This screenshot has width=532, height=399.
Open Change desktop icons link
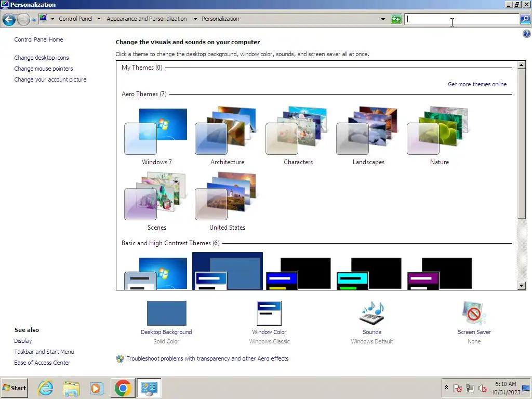(x=42, y=58)
